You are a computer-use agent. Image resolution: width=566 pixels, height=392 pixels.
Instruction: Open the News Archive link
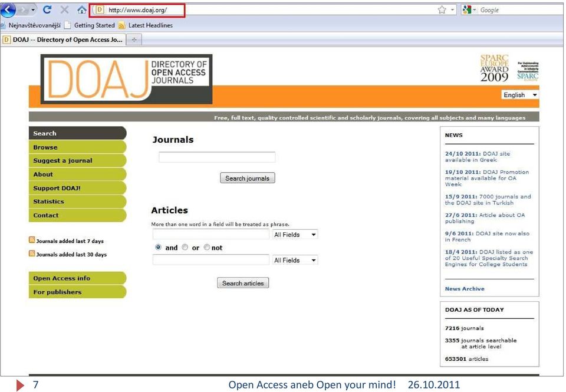click(465, 289)
